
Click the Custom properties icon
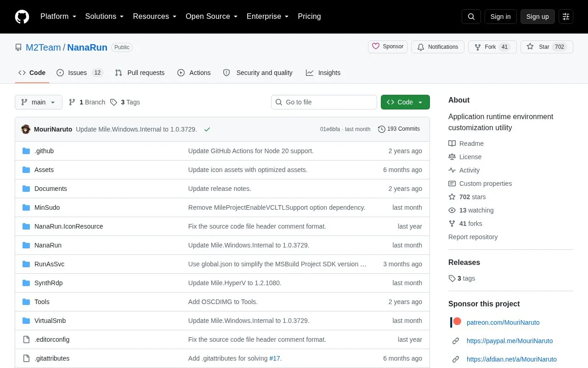[x=452, y=184]
